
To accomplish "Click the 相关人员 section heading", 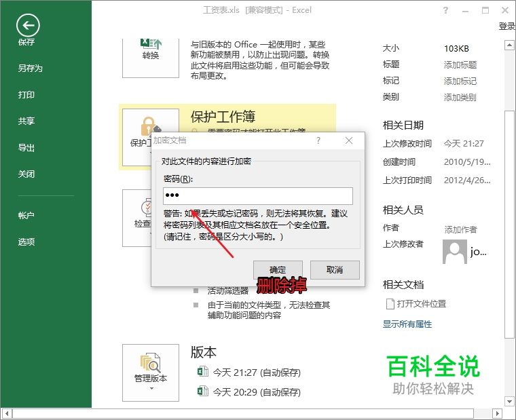I will pos(403,210).
